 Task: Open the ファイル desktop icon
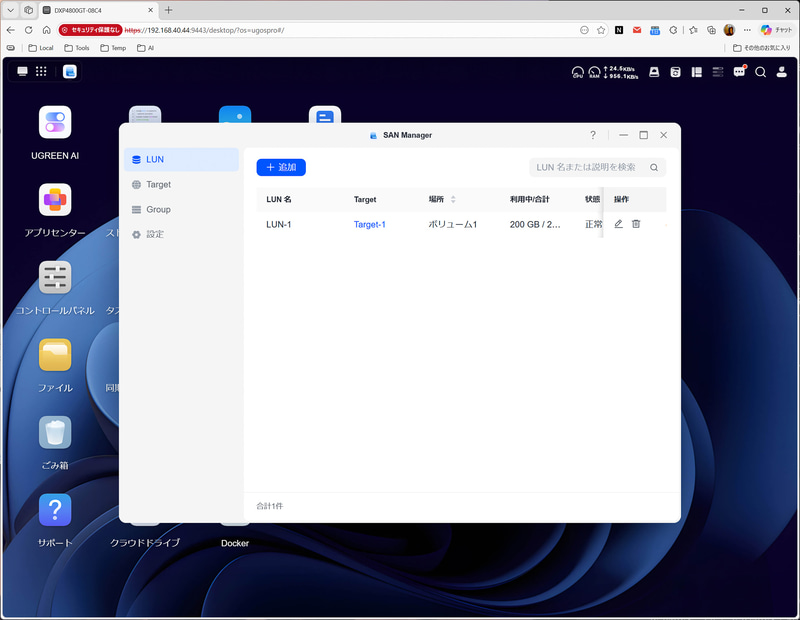(55, 355)
